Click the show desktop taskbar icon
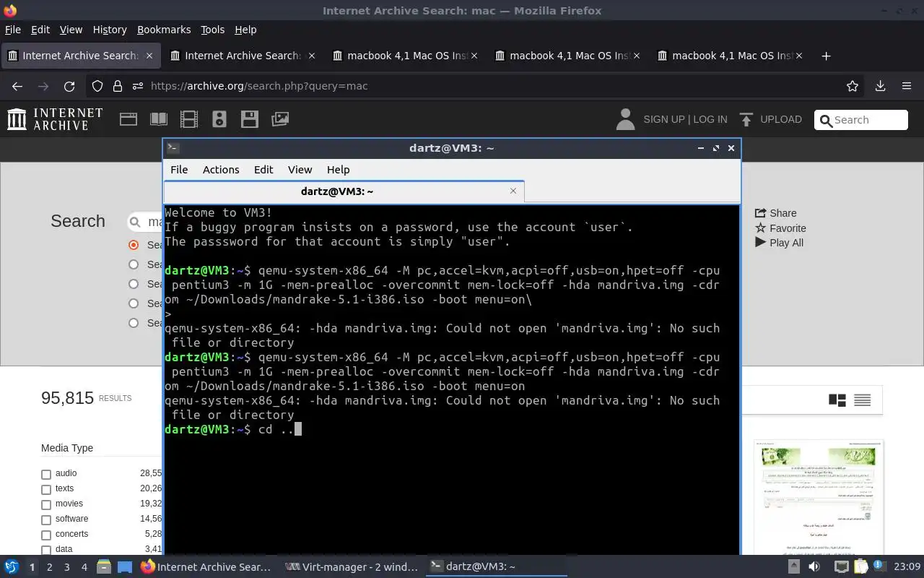The width and height of the screenshot is (924, 578). point(125,567)
